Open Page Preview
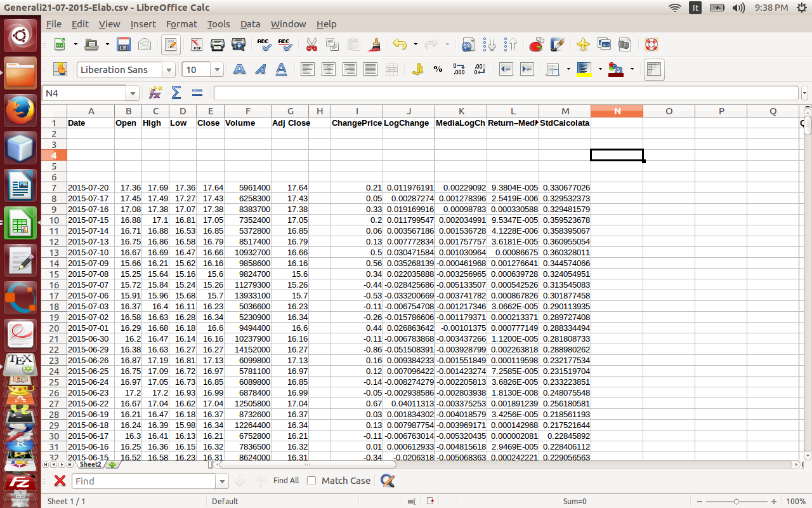 pyautogui.click(x=239, y=44)
